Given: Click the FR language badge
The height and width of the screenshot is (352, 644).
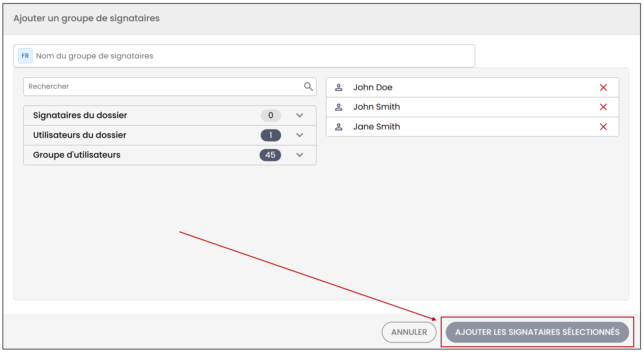Looking at the screenshot, I should pyautogui.click(x=25, y=56).
